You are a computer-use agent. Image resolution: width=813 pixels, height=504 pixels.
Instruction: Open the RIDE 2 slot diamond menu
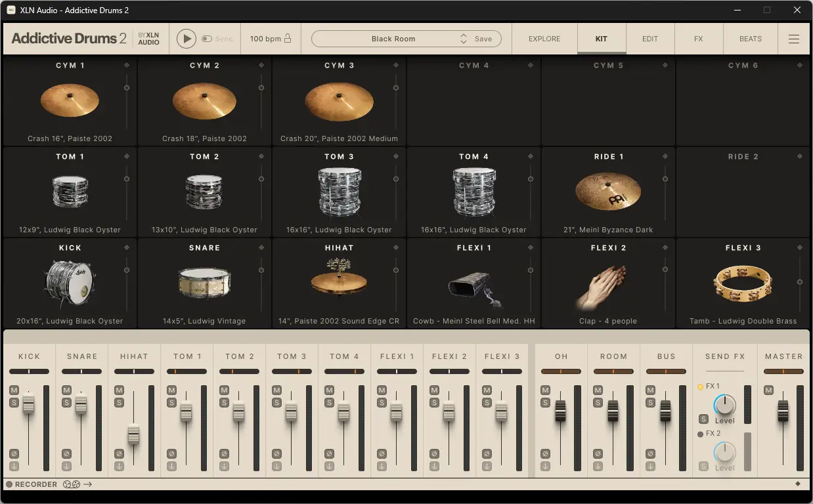(x=800, y=156)
